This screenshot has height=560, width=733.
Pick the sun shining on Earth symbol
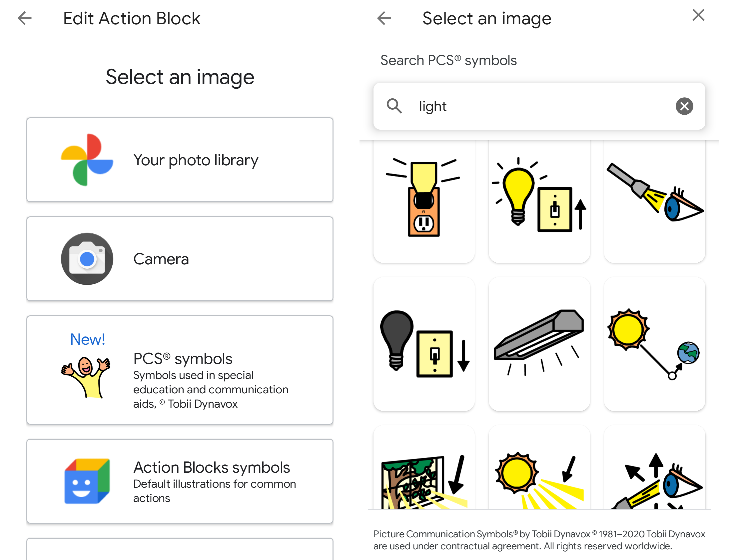(655, 344)
